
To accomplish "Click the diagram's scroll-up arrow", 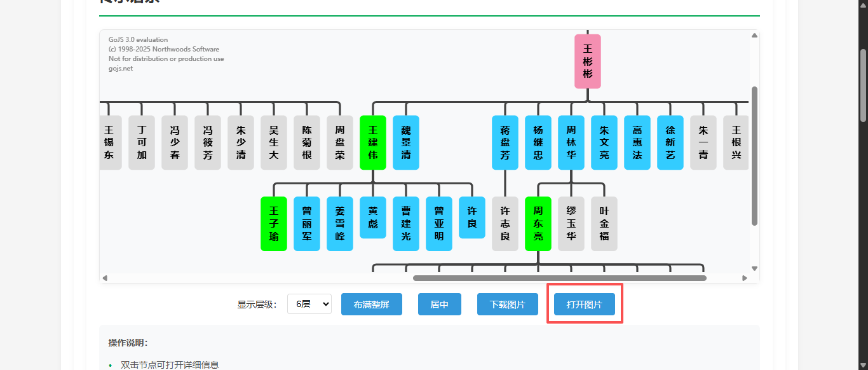I will tap(754, 36).
